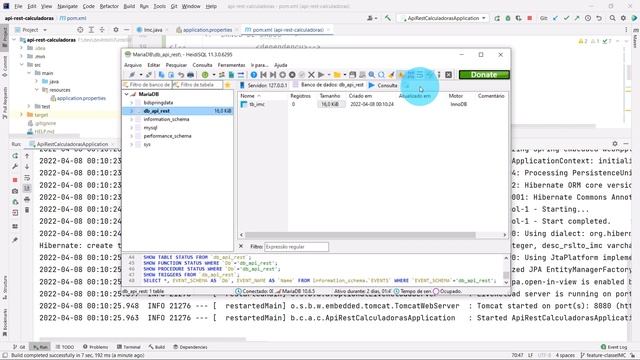Open the Event Log button
Viewport: 640px width, 360px height.
click(614, 347)
